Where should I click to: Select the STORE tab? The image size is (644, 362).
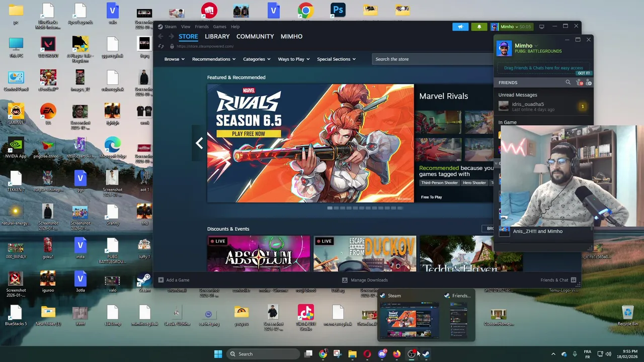pyautogui.click(x=188, y=36)
